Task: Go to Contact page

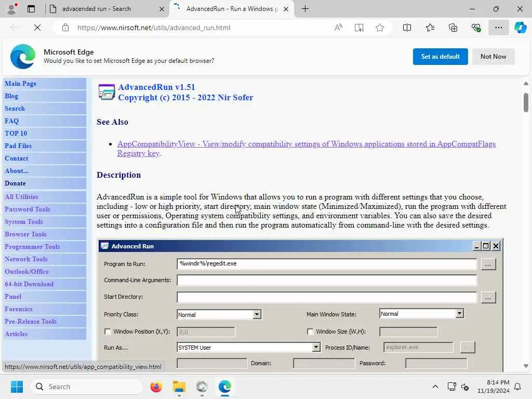Action: [16, 158]
